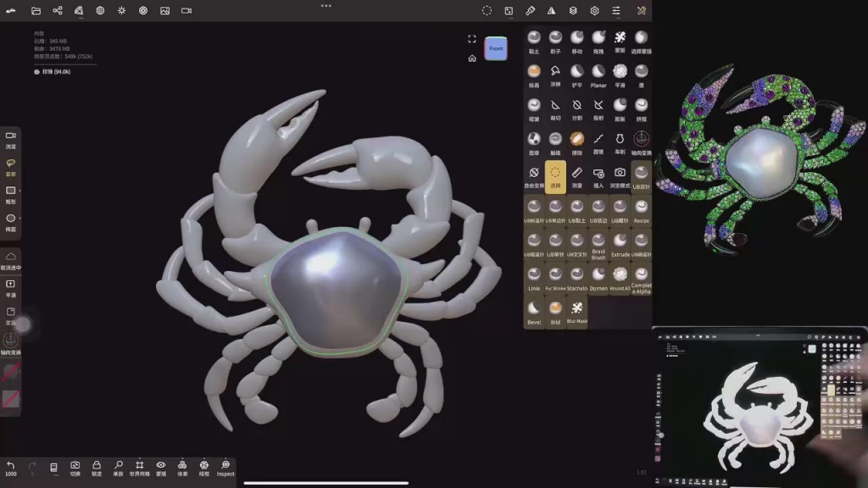The image size is (868, 488).
Task: Reset view with home icon
Action: click(471, 58)
